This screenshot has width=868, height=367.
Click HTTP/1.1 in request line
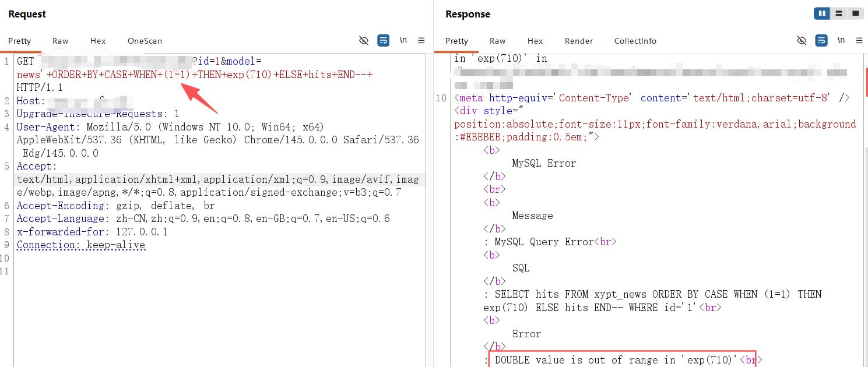(39, 87)
